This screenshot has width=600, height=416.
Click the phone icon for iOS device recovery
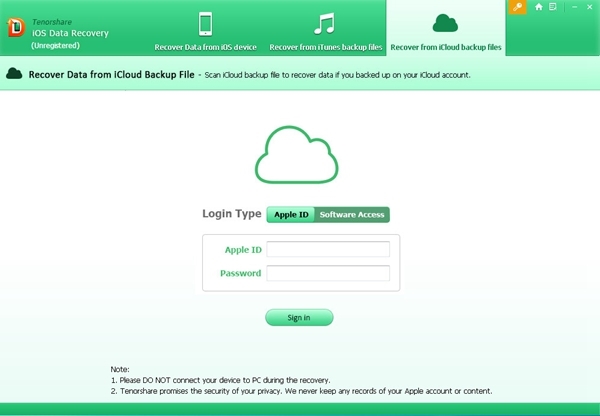tap(205, 24)
